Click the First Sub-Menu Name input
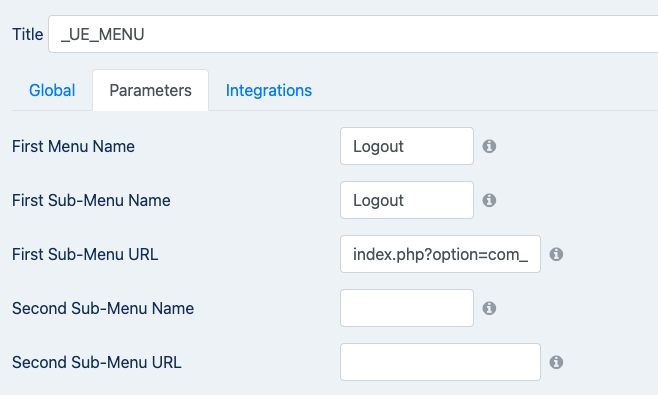658x395 pixels. click(407, 200)
